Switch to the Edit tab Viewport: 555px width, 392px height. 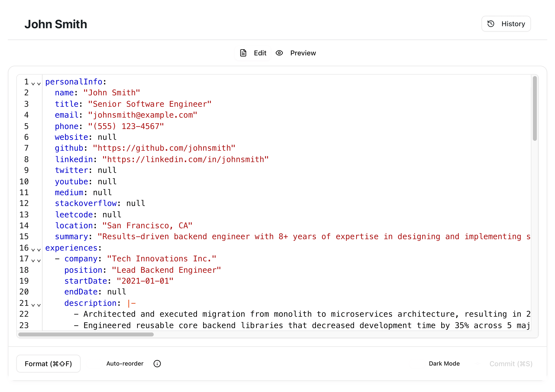click(253, 53)
